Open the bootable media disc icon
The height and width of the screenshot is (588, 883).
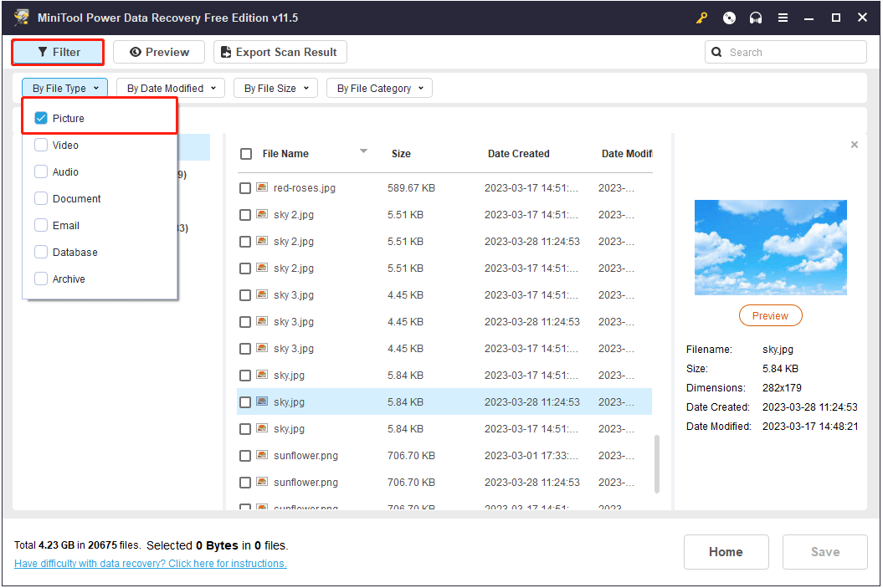[x=729, y=18]
